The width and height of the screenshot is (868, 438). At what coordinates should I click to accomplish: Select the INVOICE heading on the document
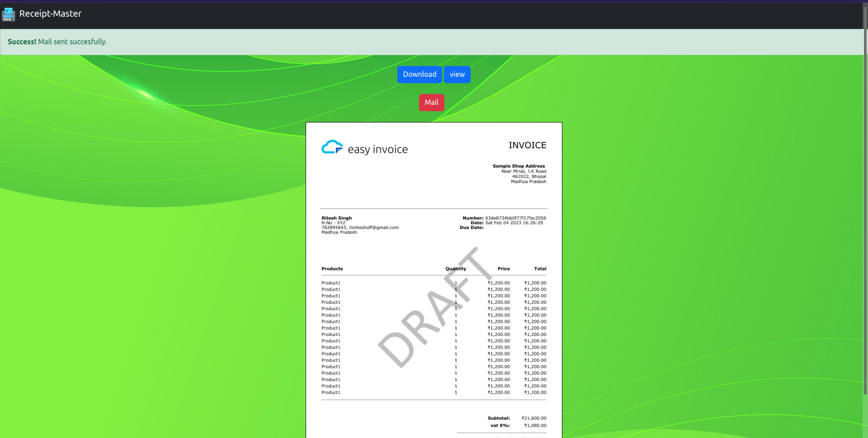click(x=527, y=145)
